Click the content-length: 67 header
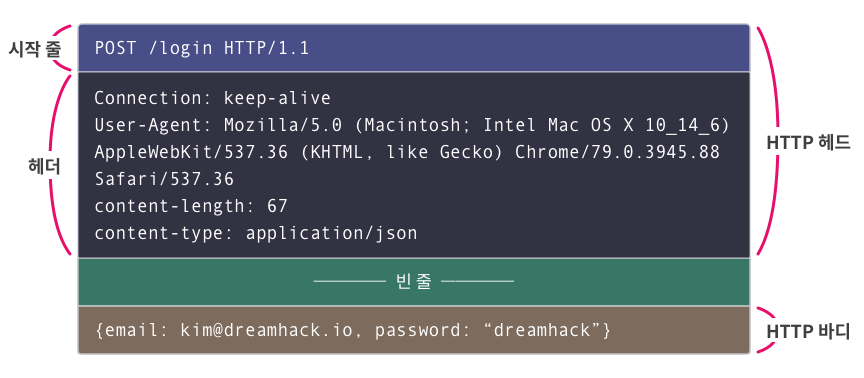This screenshot has width=864, height=378. pos(191,206)
